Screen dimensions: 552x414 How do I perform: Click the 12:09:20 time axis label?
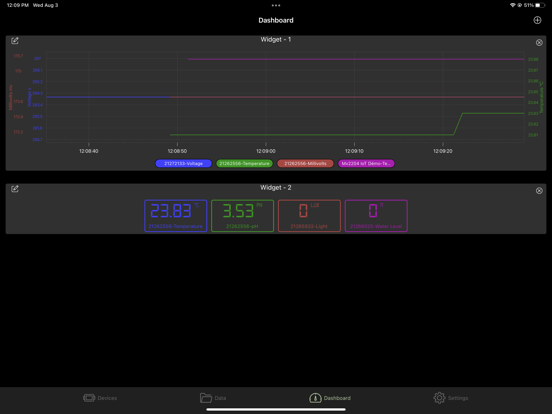pyautogui.click(x=443, y=151)
